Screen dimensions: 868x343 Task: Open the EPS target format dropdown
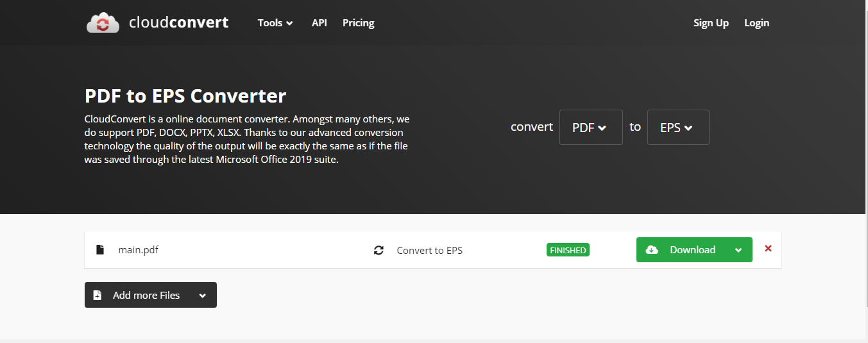click(x=678, y=128)
